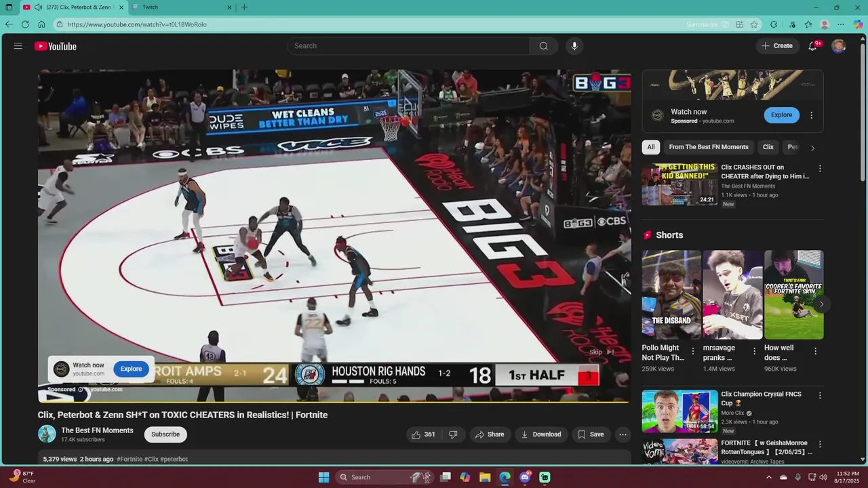Open options for Clix CRASHES OUT video
868x488 pixels.
tap(820, 169)
